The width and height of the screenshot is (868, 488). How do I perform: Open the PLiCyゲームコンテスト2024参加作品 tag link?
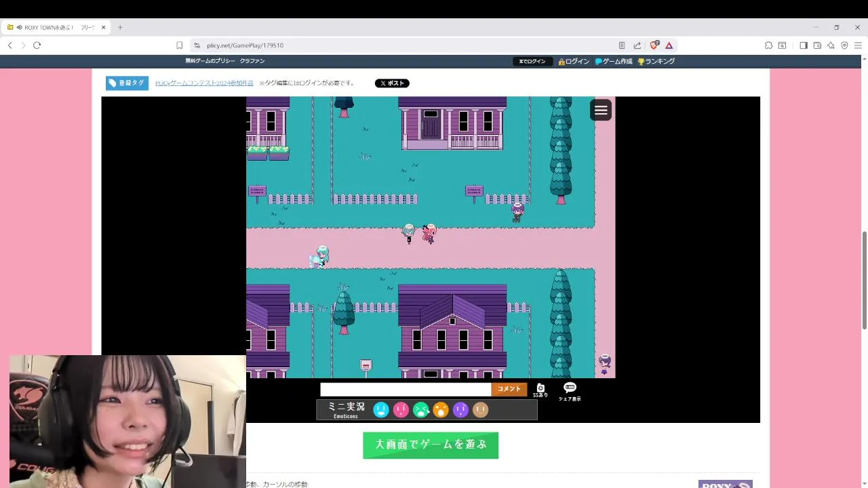[204, 83]
